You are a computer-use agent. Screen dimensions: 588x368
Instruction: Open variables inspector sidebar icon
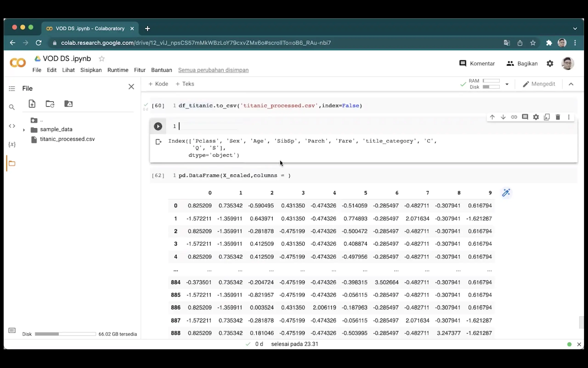12,144
